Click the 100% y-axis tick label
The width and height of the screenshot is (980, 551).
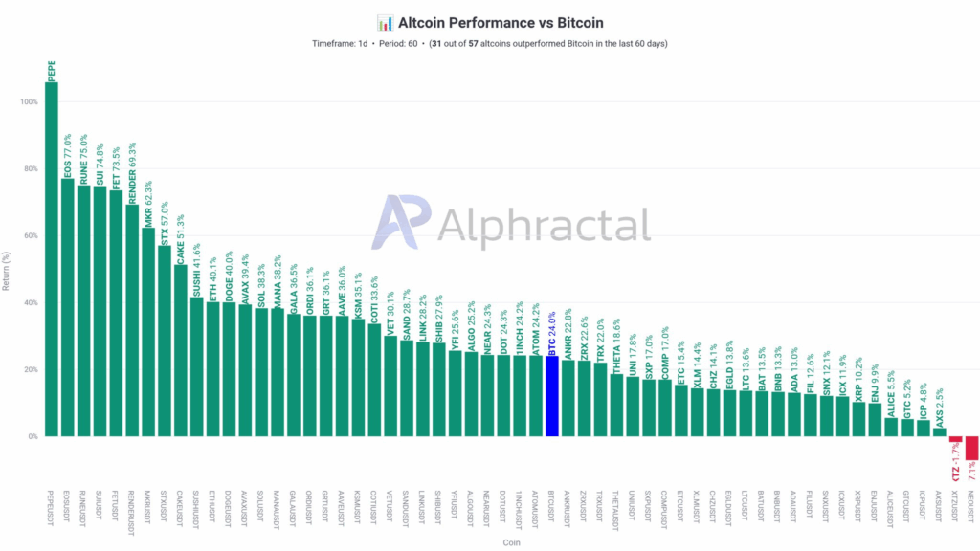[x=28, y=102]
